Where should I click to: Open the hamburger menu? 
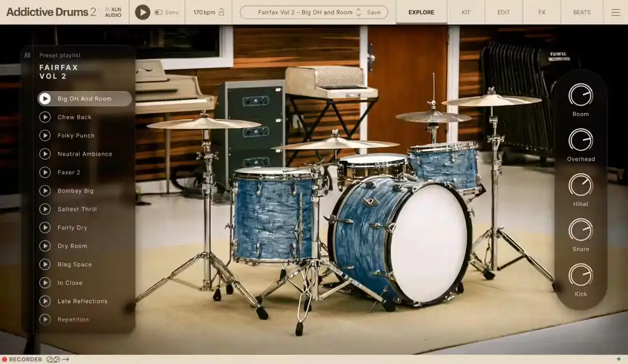[615, 13]
